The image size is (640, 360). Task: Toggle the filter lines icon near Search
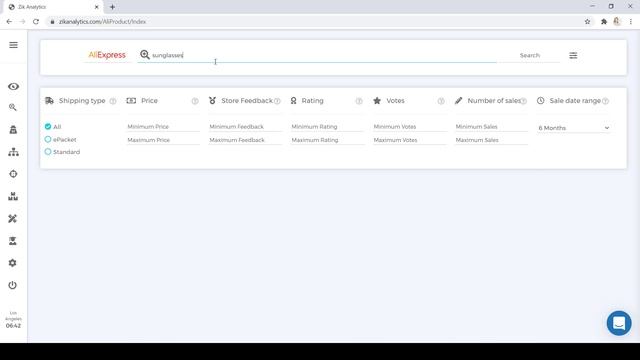(x=573, y=55)
